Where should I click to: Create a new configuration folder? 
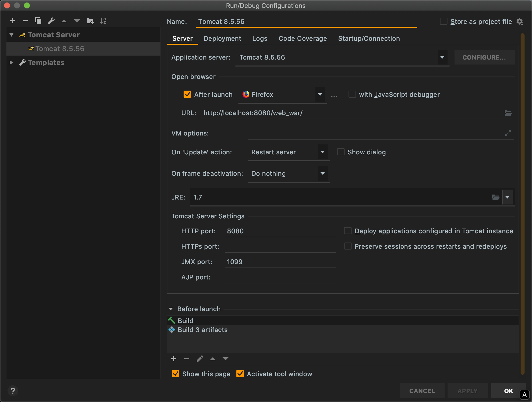point(90,21)
